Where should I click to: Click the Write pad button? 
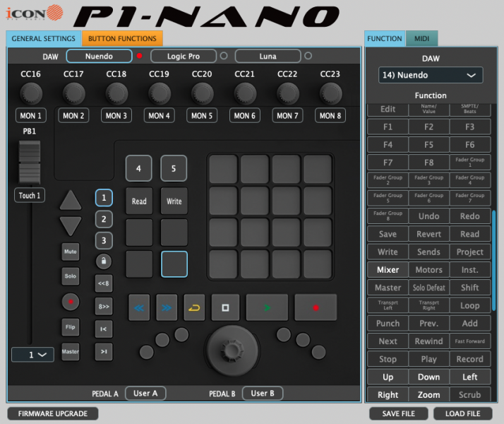pyautogui.click(x=174, y=201)
